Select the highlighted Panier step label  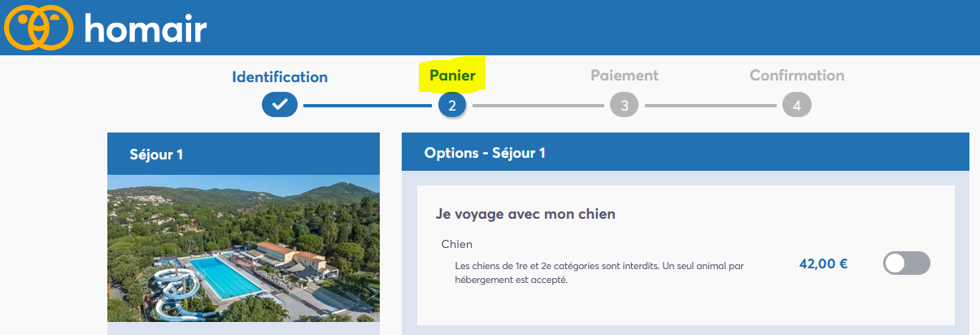click(x=452, y=76)
